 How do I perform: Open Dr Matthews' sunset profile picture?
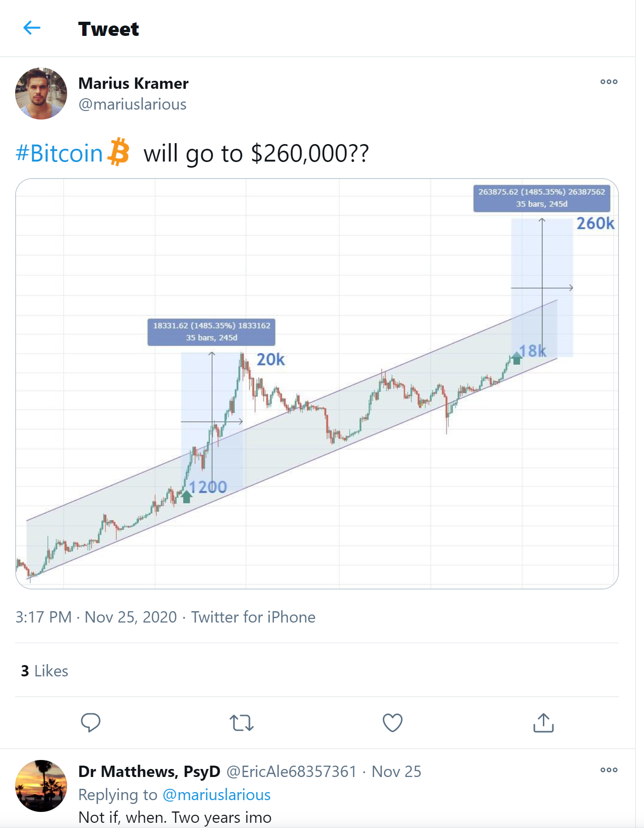point(41,785)
